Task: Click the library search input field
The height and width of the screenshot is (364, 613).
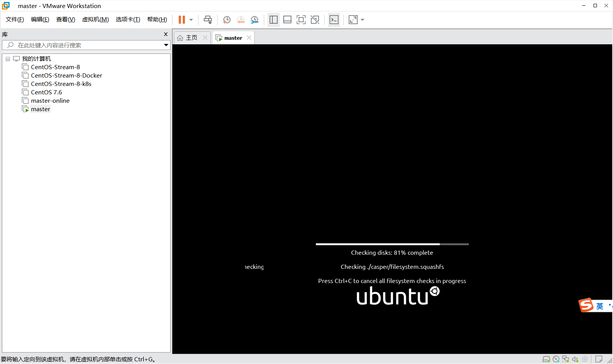Action: click(x=86, y=45)
